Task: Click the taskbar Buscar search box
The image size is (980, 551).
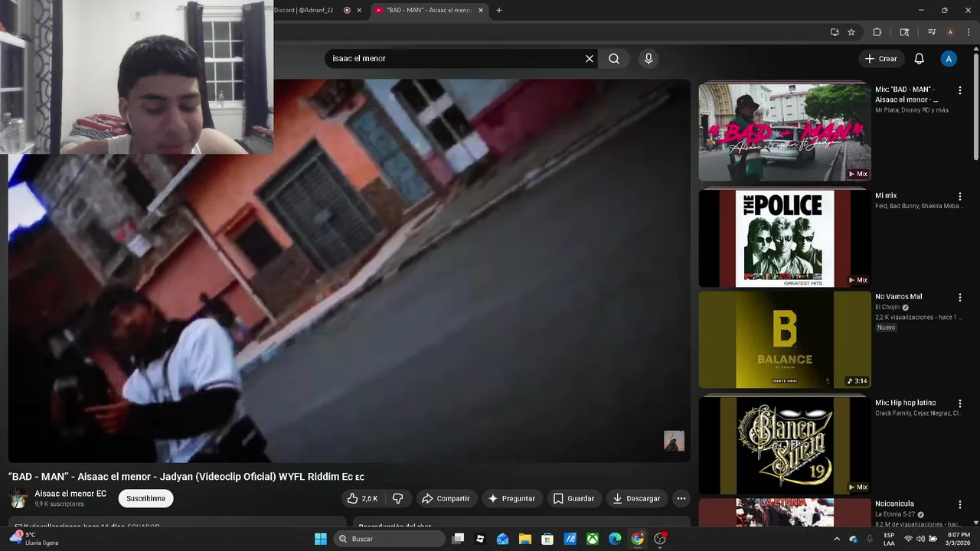Action: (x=390, y=539)
